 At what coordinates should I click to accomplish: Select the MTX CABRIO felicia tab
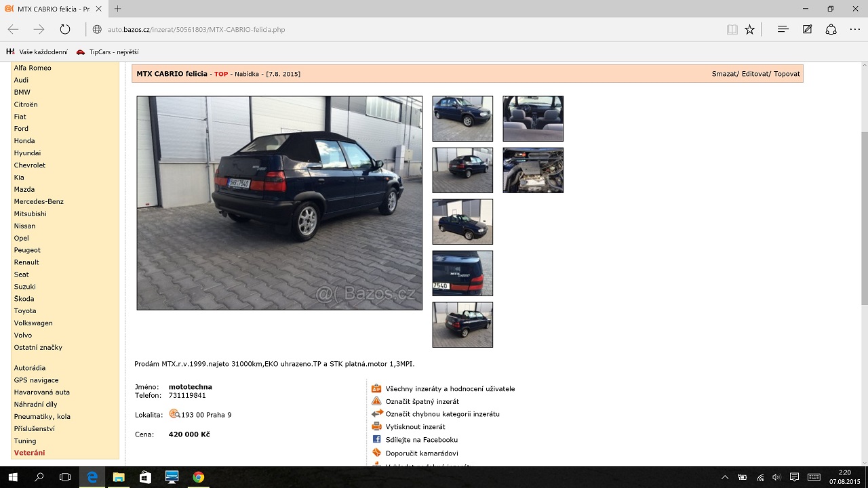[51, 9]
